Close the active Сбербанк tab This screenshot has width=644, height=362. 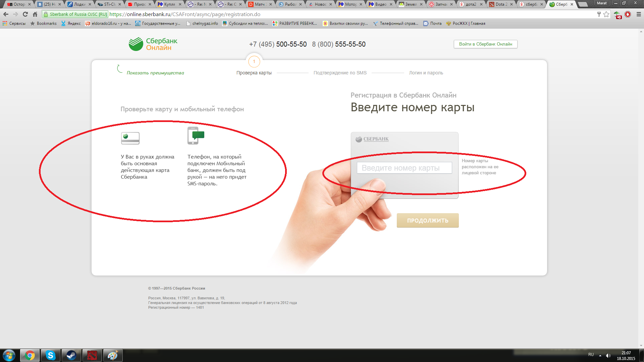click(572, 4)
